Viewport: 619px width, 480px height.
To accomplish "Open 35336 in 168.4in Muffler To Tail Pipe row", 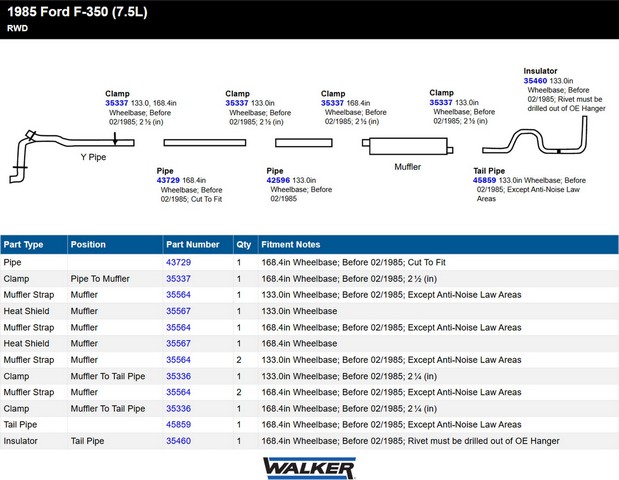I will (x=178, y=409).
